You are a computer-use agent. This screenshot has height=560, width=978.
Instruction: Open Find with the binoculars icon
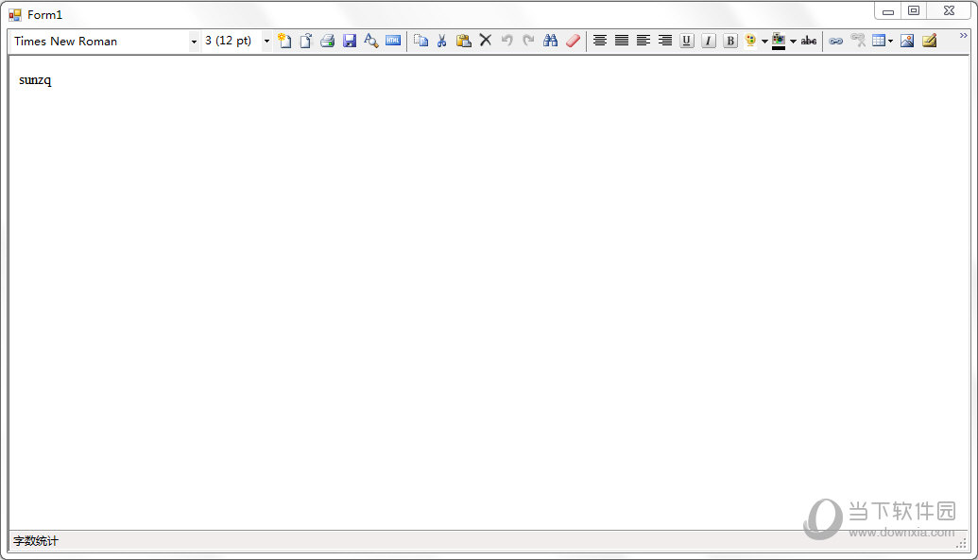(x=550, y=41)
